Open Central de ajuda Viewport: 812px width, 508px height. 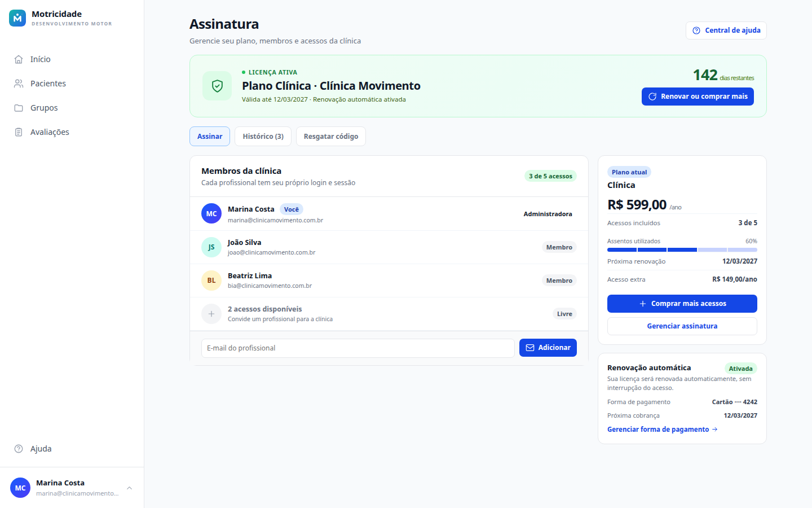click(726, 30)
